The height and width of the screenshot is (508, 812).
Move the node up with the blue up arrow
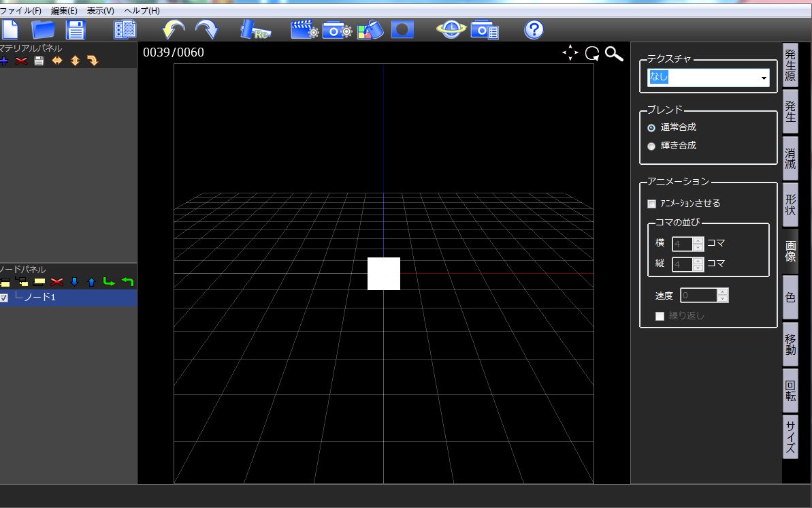(x=92, y=282)
